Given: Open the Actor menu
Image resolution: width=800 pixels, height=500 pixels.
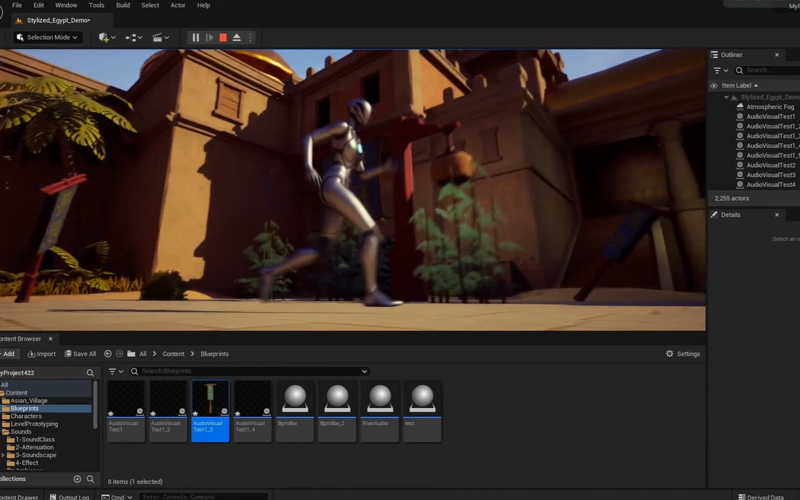Looking at the screenshot, I should click(x=178, y=5).
